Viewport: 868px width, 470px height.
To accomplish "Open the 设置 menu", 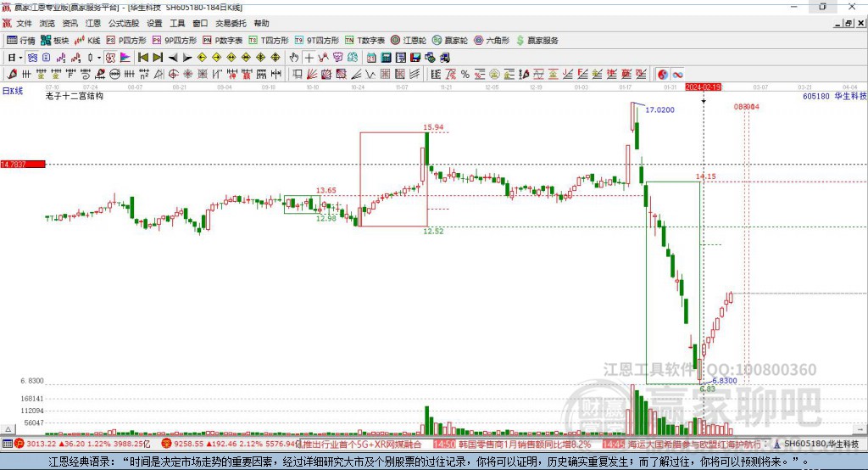I will [154, 23].
